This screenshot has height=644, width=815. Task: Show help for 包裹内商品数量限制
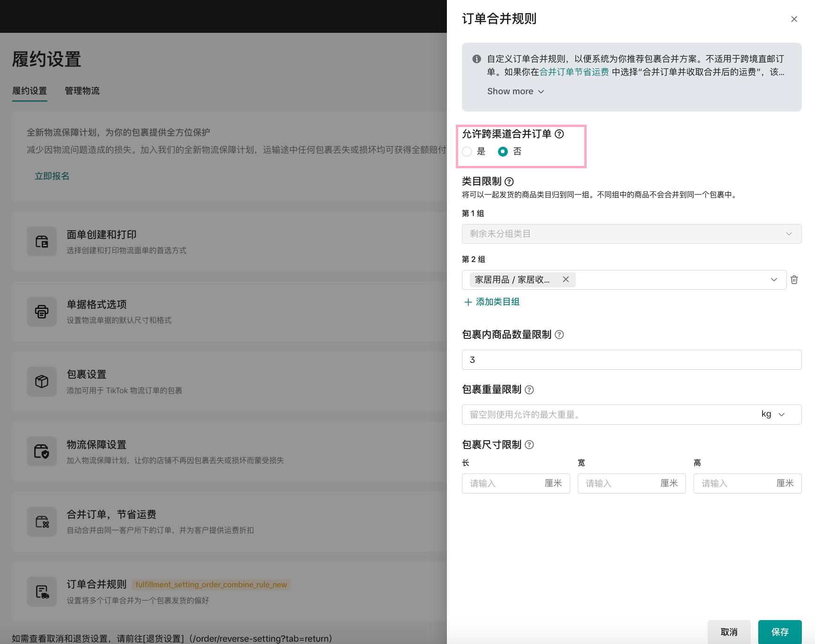point(559,335)
